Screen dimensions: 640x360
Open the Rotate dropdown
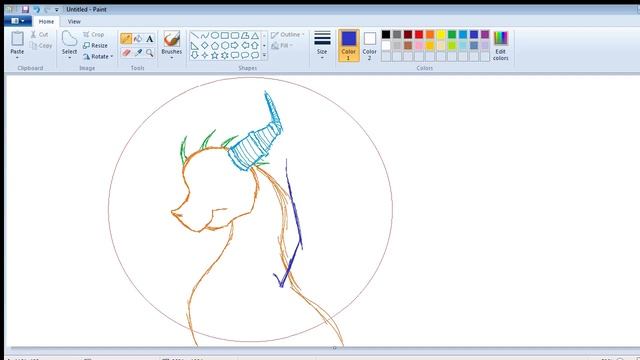pos(98,56)
